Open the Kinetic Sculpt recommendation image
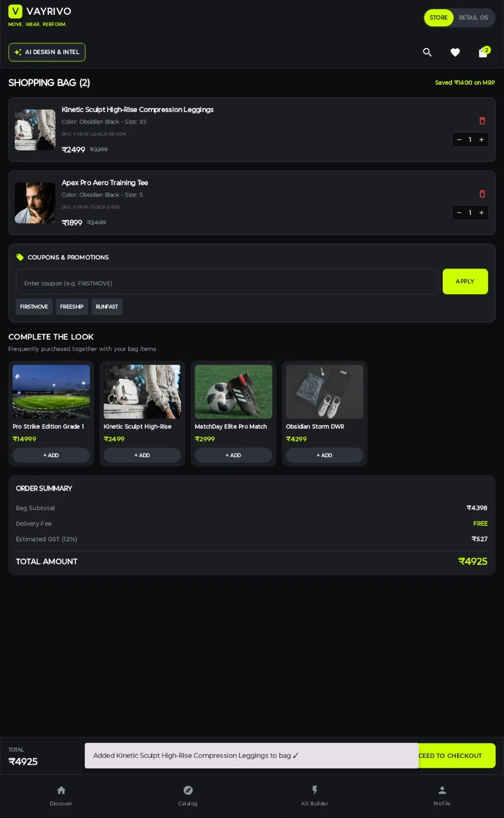 142,392
